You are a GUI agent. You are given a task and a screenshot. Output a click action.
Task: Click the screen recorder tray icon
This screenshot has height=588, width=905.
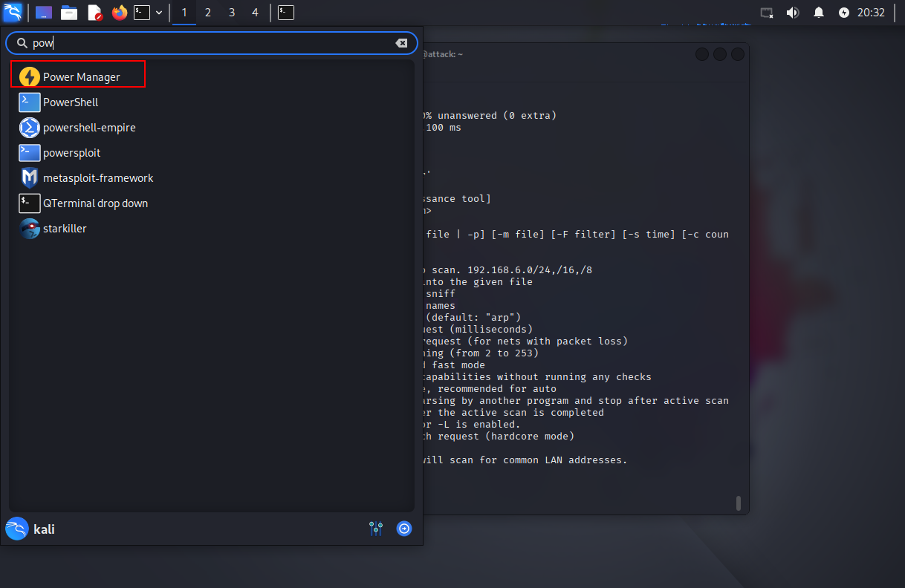pos(768,13)
